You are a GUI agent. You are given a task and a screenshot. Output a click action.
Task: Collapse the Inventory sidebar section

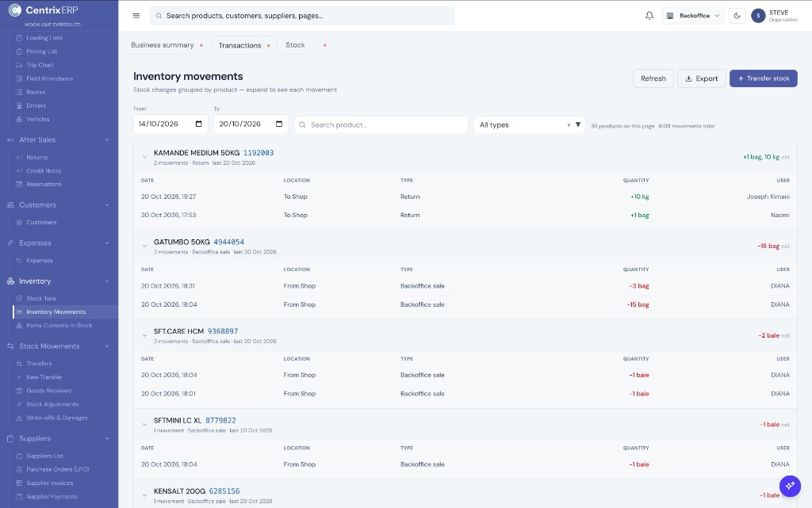click(107, 281)
